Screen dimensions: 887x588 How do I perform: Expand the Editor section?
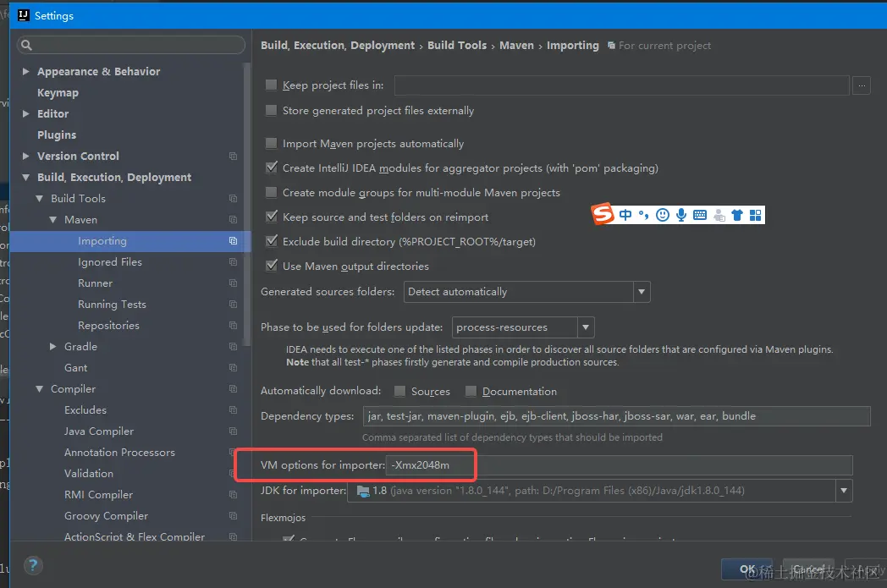point(25,113)
